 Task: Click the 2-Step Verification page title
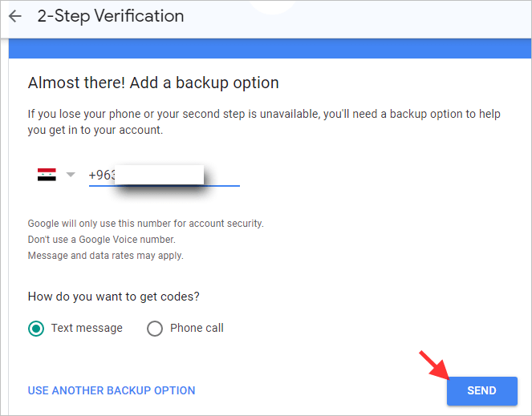(x=111, y=16)
